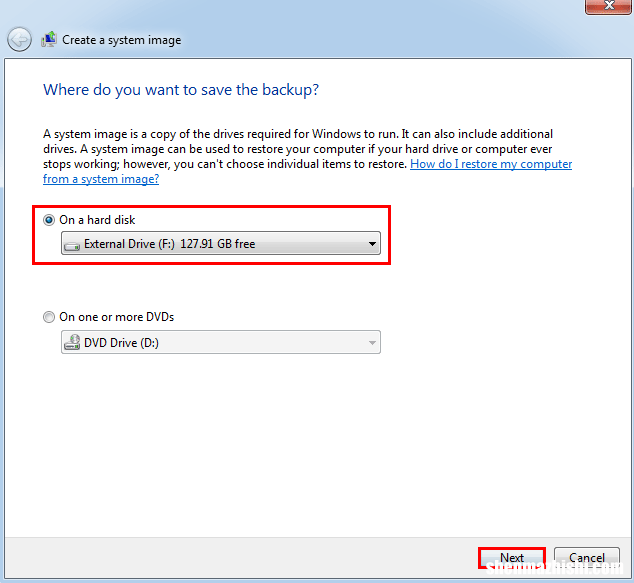Close the Create a system image window
634x583 pixels.
coord(609,6)
